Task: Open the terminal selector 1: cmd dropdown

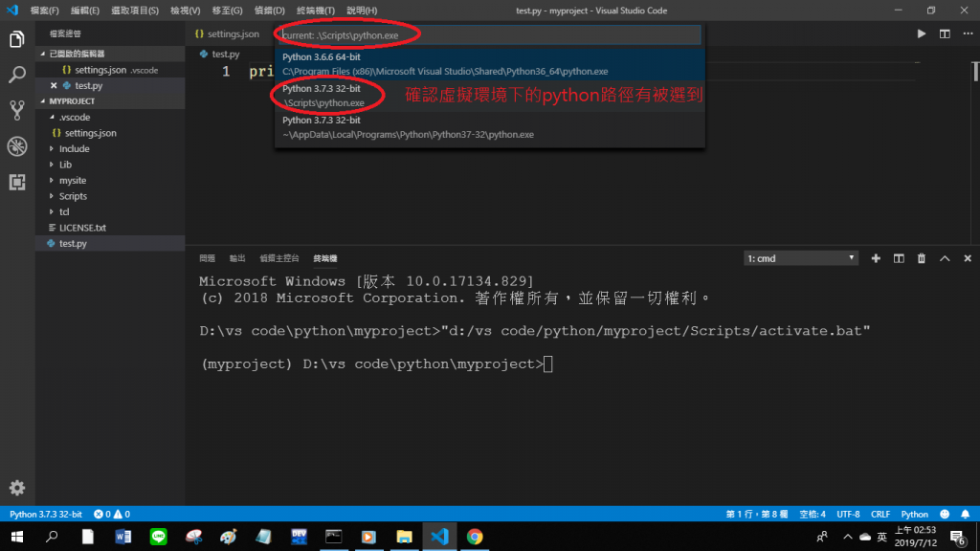Action: tap(801, 258)
